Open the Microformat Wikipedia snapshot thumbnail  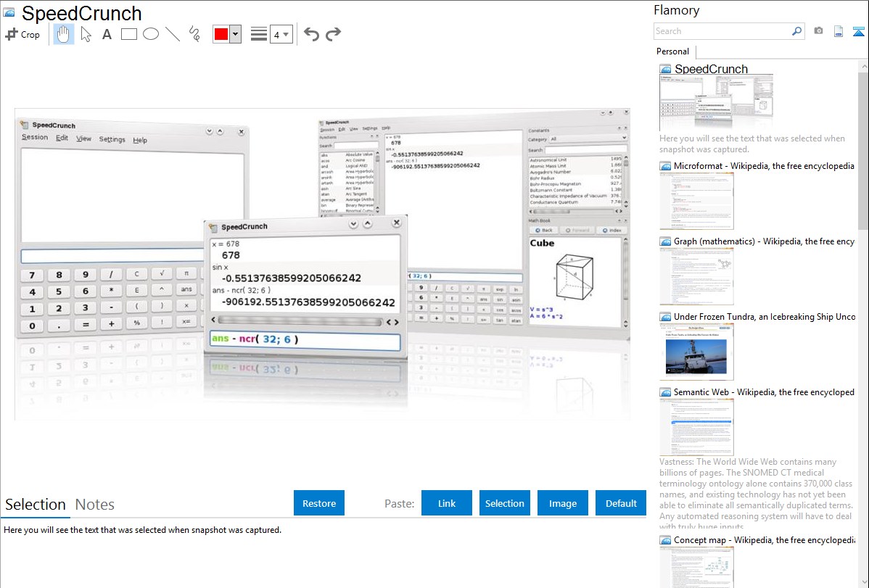tap(696, 201)
